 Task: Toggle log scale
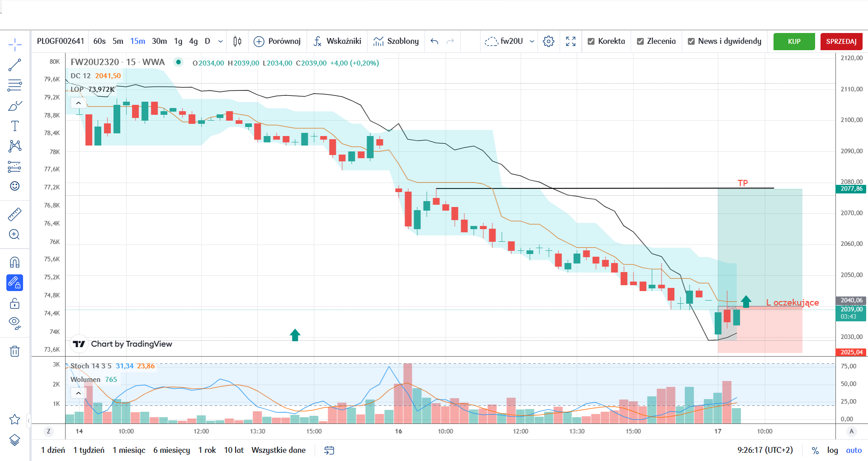tap(832, 450)
